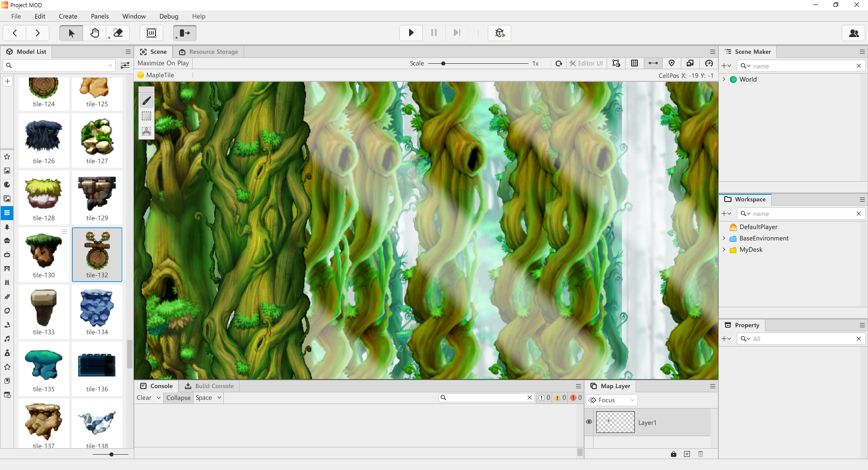The image size is (868, 470).
Task: Toggle the gauge speedometer icon
Action: (x=709, y=63)
